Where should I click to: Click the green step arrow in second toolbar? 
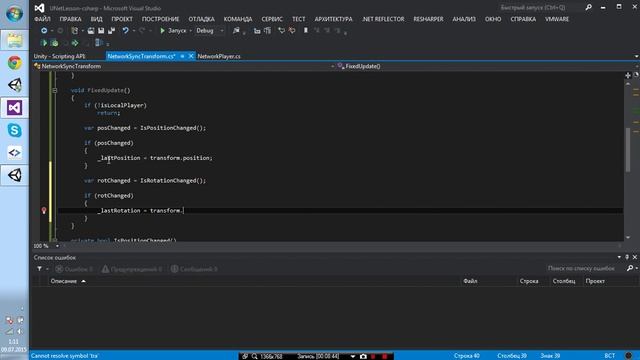point(75,43)
